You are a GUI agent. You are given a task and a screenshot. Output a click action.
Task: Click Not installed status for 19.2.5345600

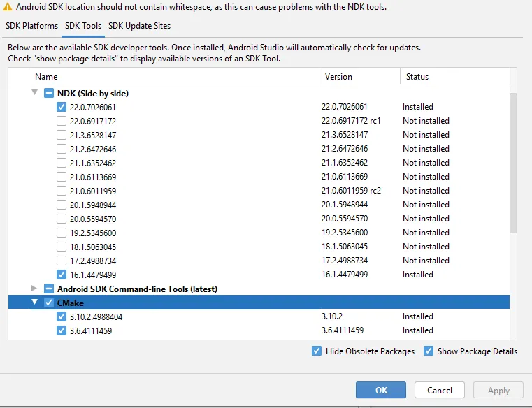[x=426, y=233]
